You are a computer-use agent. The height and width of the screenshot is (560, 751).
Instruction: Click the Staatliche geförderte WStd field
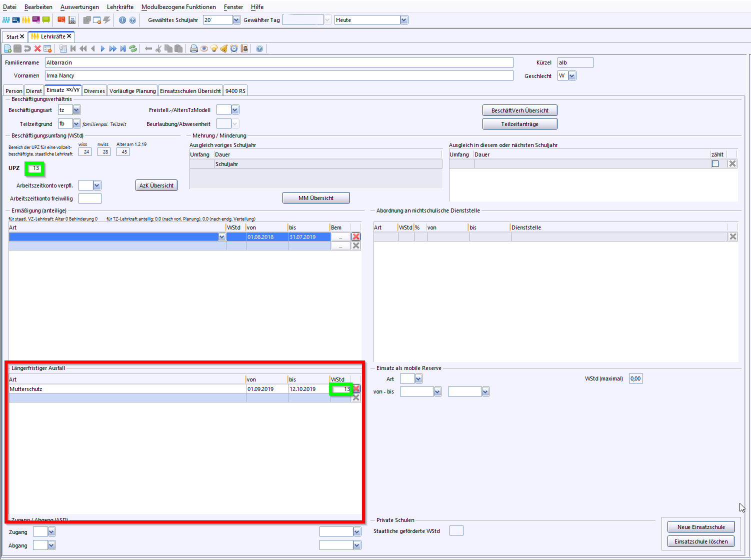456,530
